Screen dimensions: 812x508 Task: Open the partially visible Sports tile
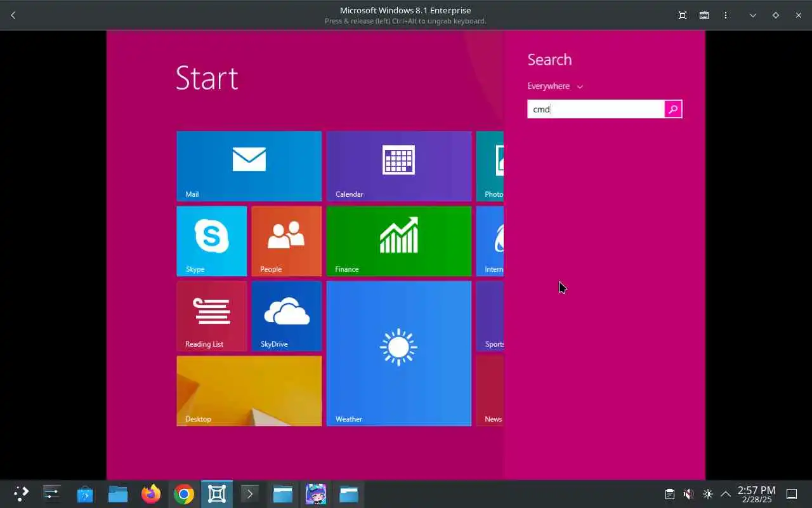[490, 316]
